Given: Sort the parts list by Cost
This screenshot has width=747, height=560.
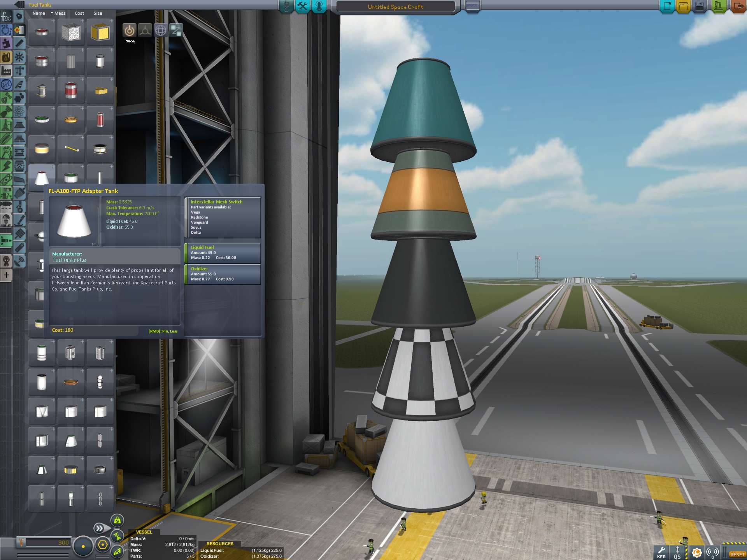Looking at the screenshot, I should [79, 13].
